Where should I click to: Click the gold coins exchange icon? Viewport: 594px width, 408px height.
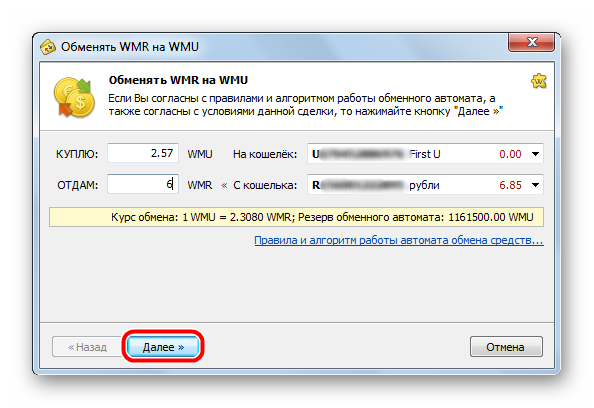74,97
